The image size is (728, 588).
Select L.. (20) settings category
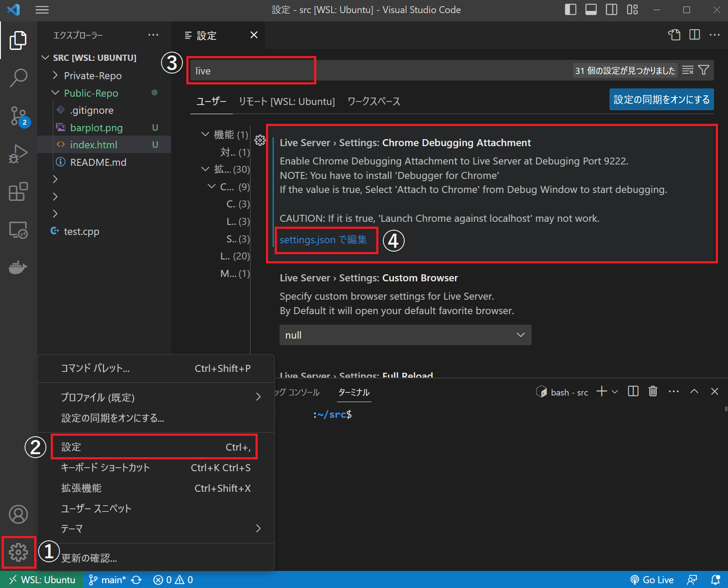234,256
